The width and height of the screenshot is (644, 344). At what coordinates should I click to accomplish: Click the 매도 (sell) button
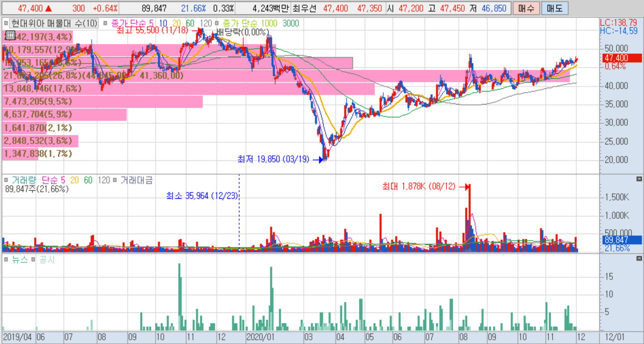coord(554,8)
